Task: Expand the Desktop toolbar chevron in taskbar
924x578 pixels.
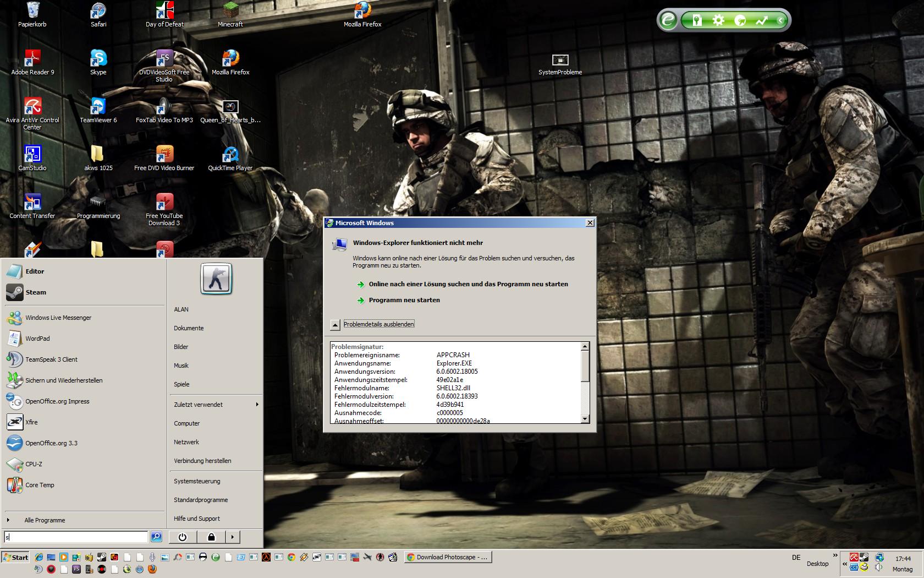Action: [835, 555]
